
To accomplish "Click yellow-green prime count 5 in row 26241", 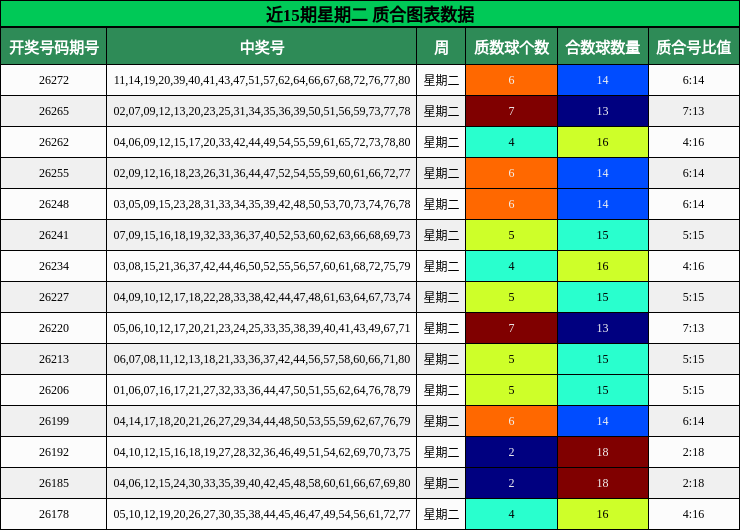I will point(511,235).
